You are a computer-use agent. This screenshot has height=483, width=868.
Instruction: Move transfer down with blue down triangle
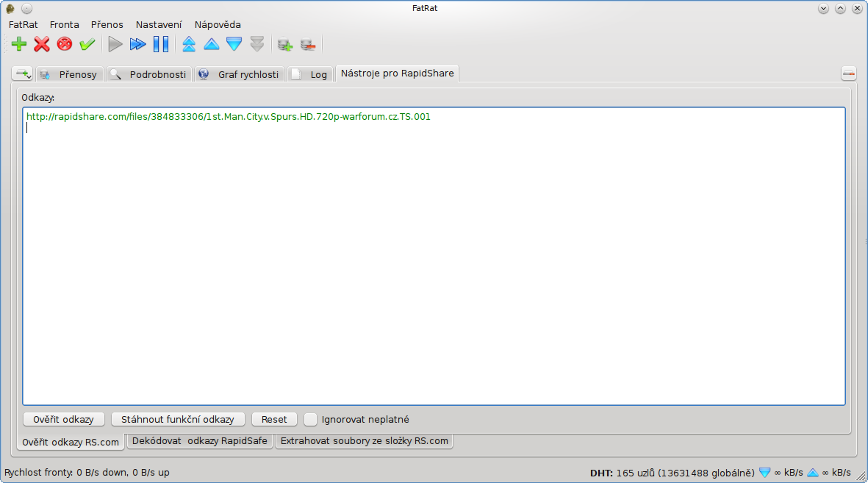[x=234, y=44]
